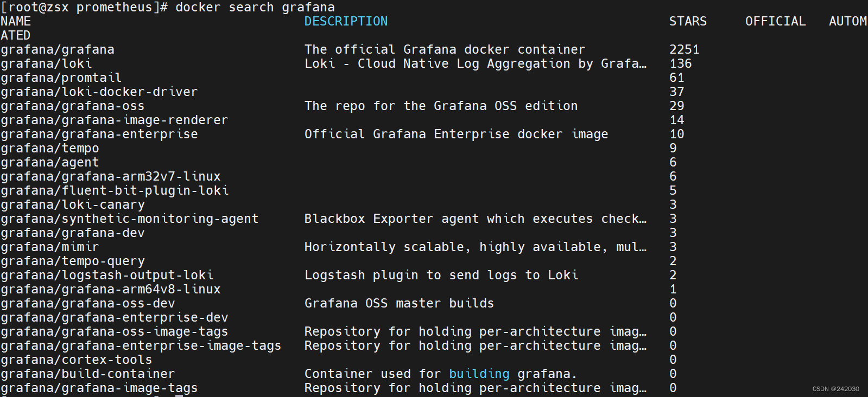Click the grafana/grafana-dev image name
868x397 pixels.
tap(73, 233)
